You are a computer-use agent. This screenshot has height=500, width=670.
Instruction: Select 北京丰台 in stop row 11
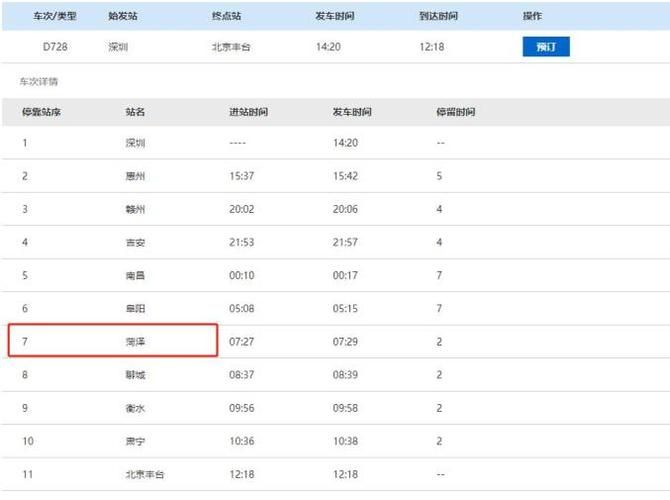(145, 474)
